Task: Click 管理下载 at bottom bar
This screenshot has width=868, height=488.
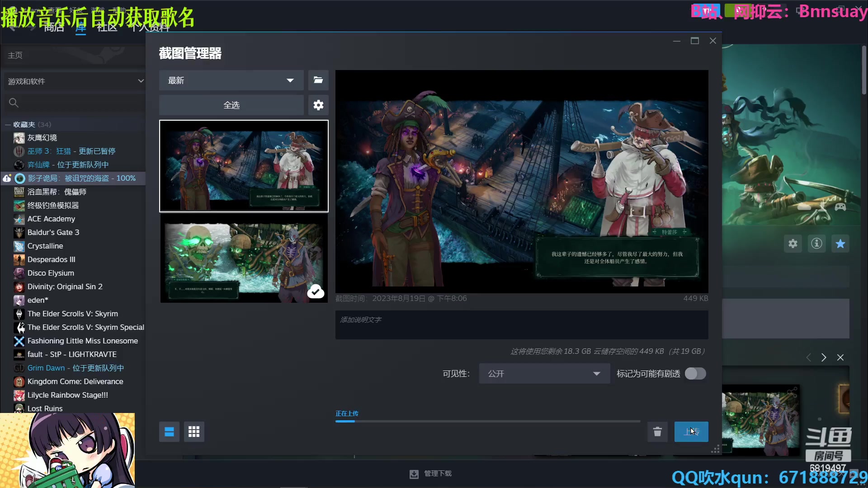Action: [x=438, y=474]
